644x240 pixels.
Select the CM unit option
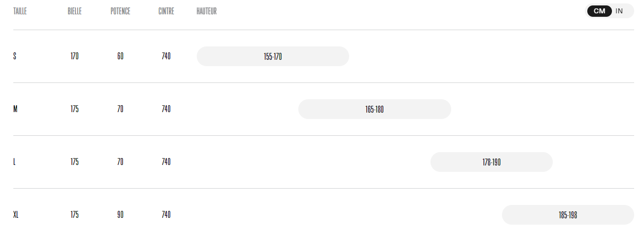pos(600,11)
